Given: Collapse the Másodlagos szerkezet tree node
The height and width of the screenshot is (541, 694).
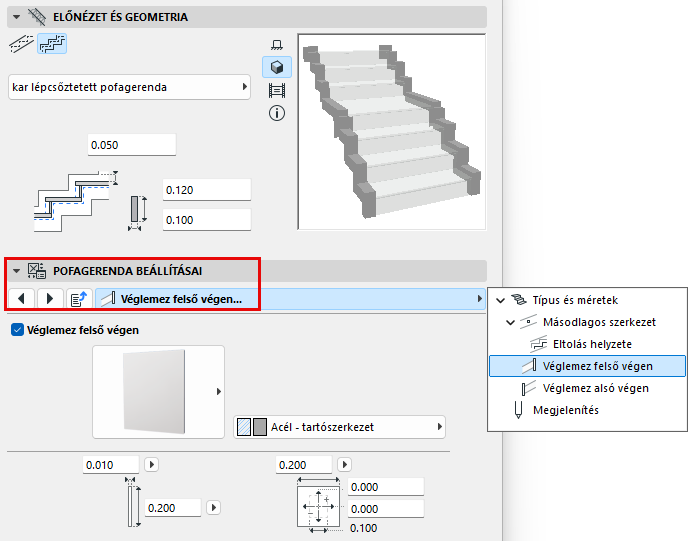Looking at the screenshot, I should pyautogui.click(x=510, y=322).
